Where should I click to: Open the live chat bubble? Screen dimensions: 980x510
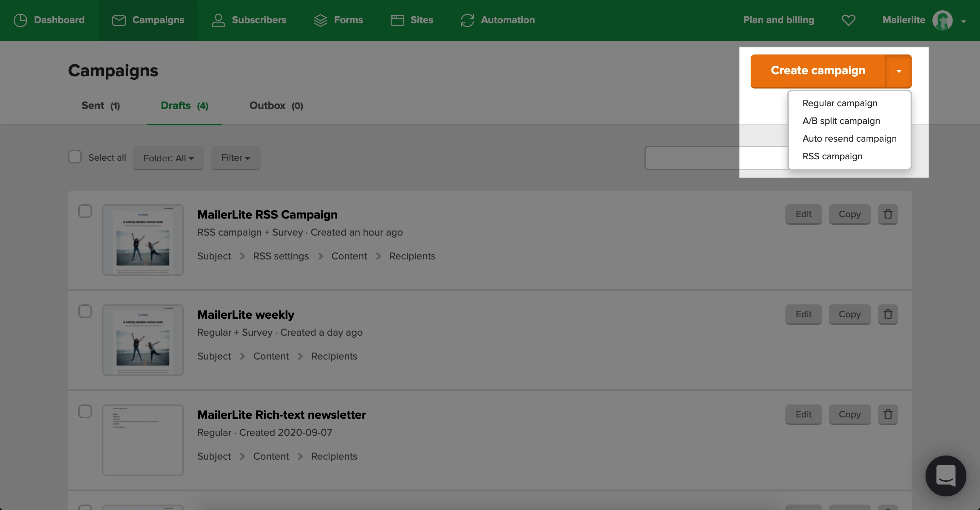pos(945,476)
